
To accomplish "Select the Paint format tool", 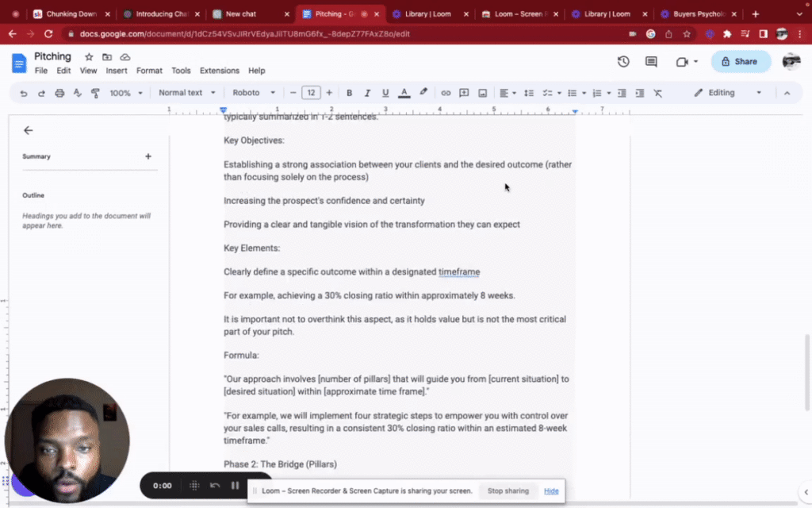I will click(95, 94).
